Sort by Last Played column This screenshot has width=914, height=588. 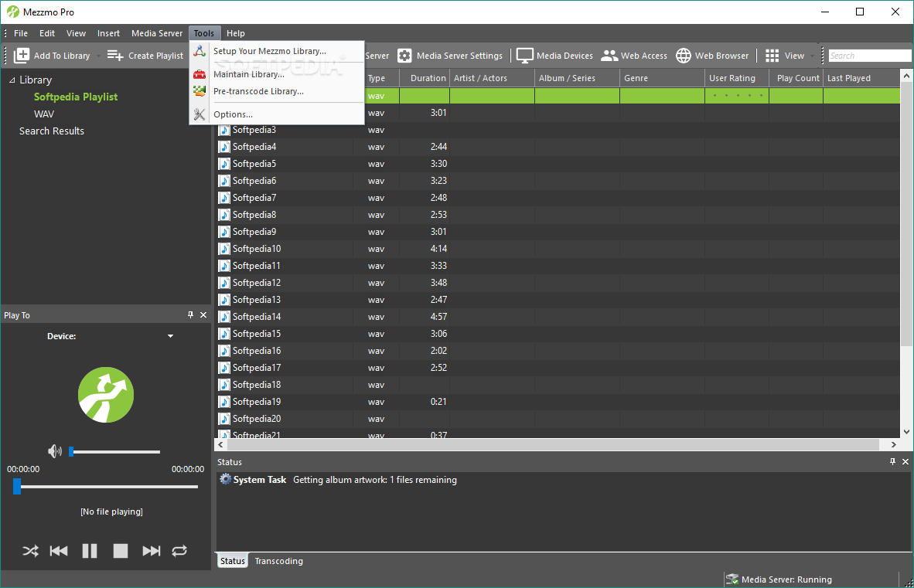pos(861,78)
